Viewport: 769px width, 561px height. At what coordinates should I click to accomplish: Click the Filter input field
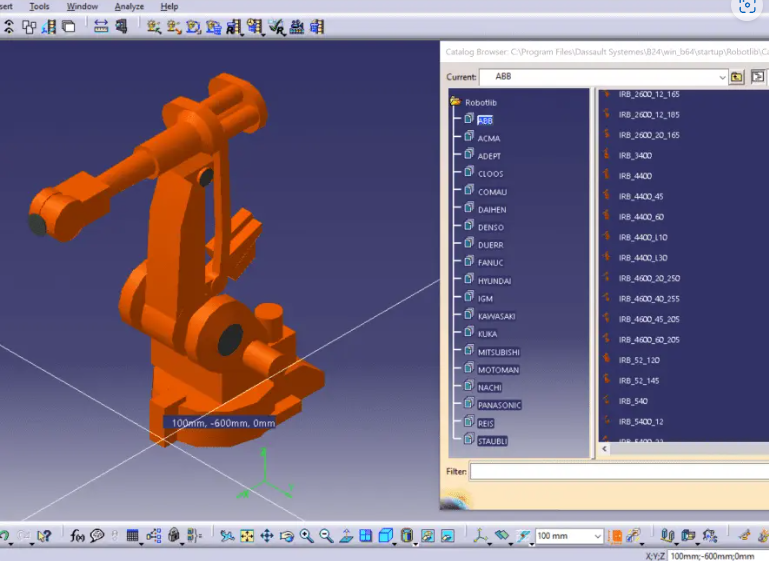pyautogui.click(x=619, y=471)
